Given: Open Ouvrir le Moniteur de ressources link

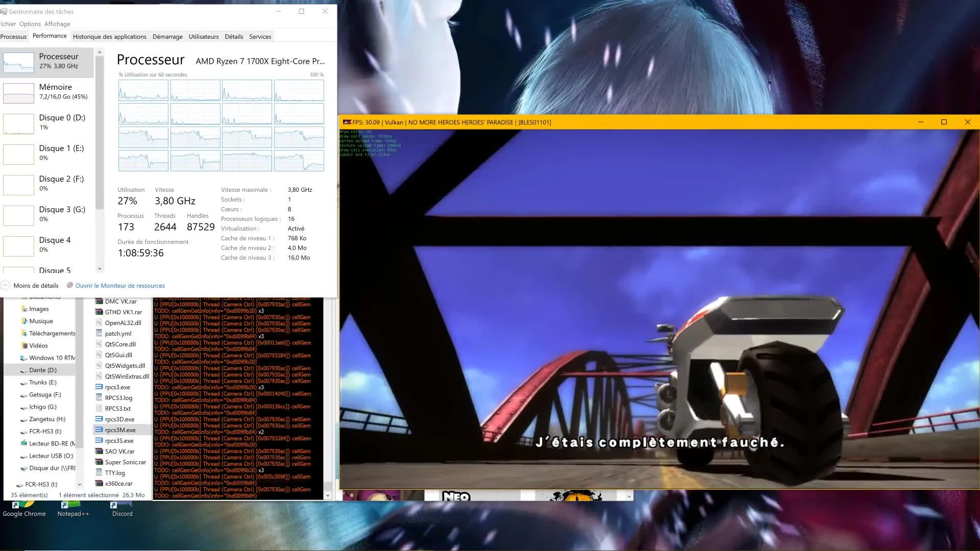Looking at the screenshot, I should pos(120,286).
